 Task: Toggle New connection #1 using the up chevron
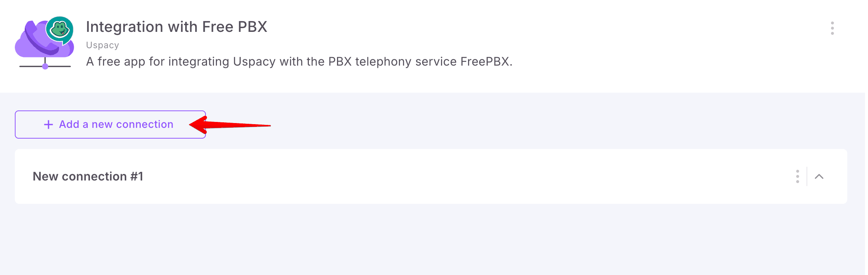click(x=819, y=176)
